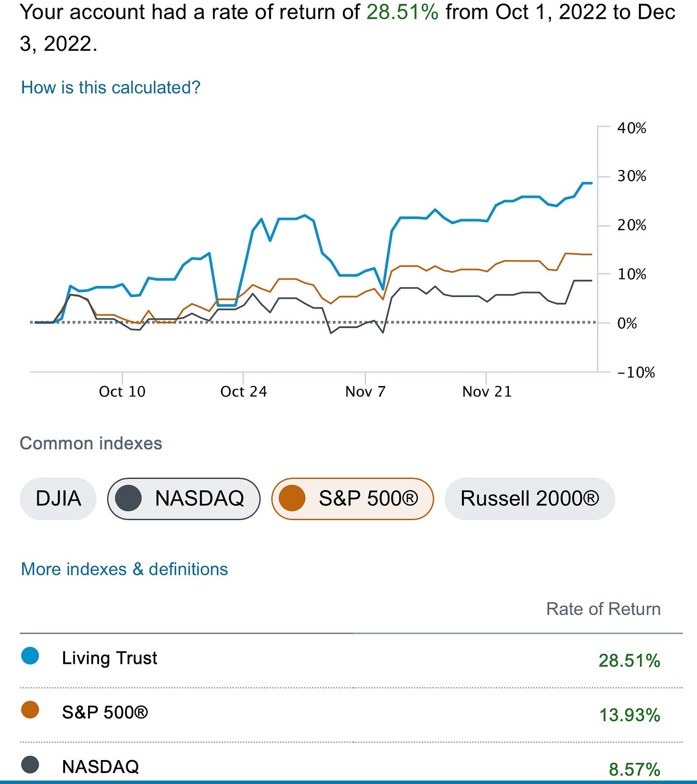Click the Nov 7 date on chart axis

pos(365,392)
